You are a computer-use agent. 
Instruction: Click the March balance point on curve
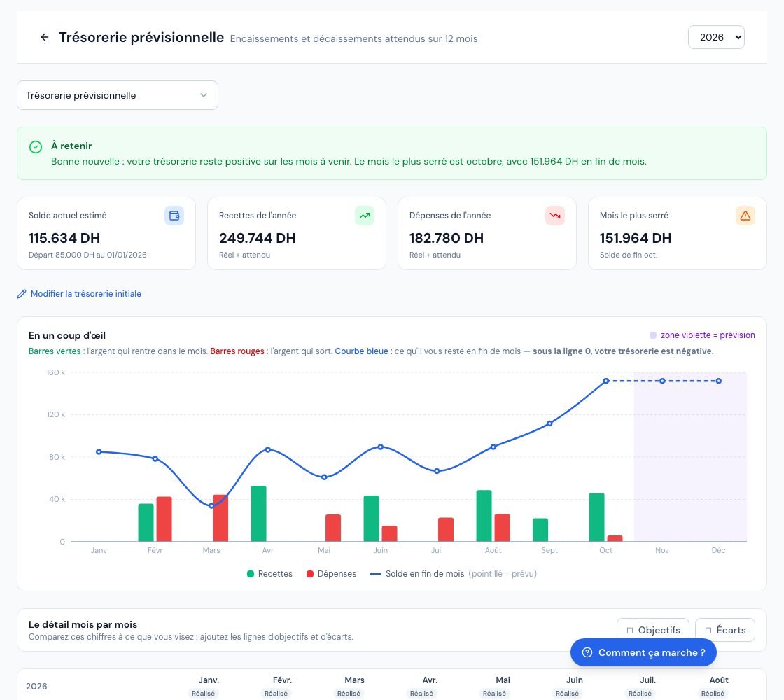pyautogui.click(x=211, y=506)
